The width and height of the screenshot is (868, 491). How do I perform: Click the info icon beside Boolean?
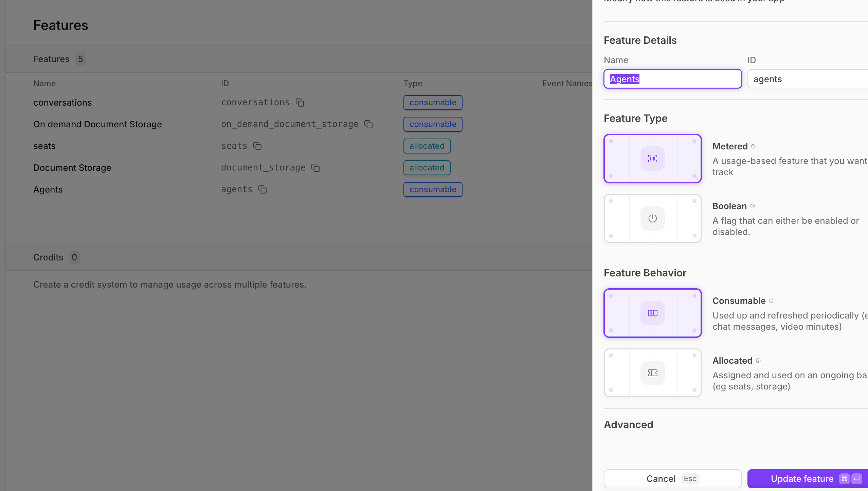tap(753, 206)
